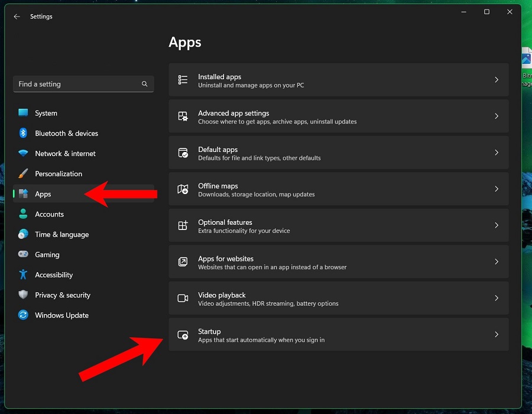This screenshot has height=414, width=532.
Task: Open Accounts settings
Action: (49, 214)
